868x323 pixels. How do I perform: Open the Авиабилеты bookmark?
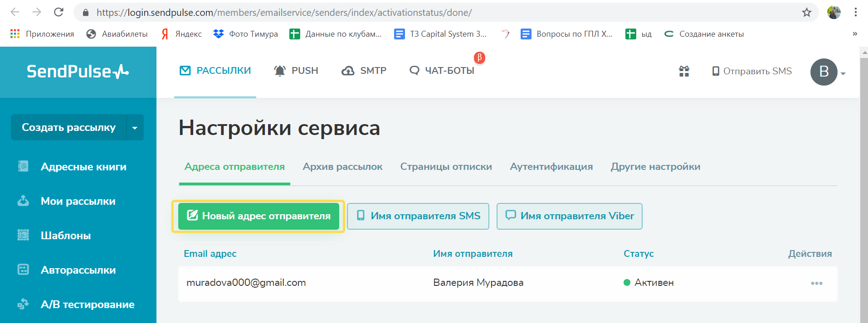coord(117,34)
